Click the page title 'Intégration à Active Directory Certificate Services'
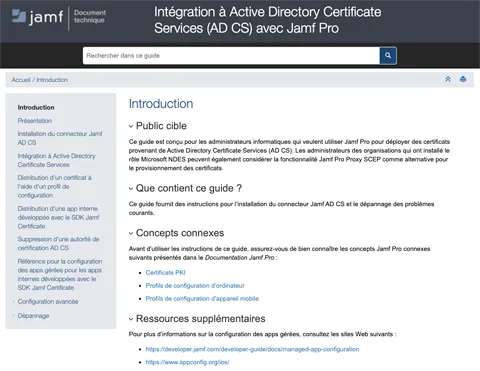This screenshot has width=480, height=371. tap(267, 20)
